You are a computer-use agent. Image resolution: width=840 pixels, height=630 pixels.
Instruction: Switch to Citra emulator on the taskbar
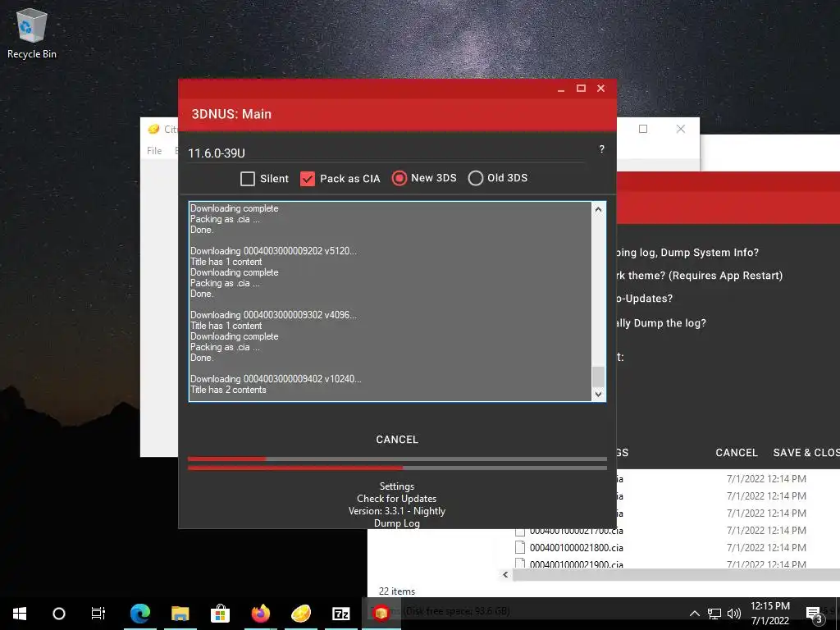300,614
